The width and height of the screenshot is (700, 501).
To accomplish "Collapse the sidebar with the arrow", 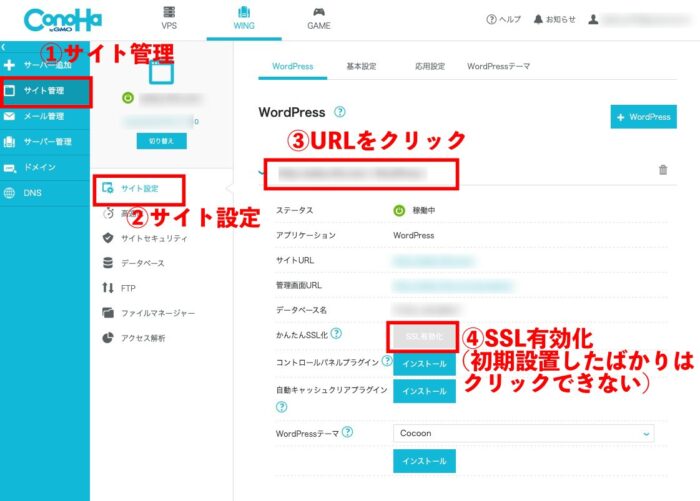I will click(x=4, y=46).
